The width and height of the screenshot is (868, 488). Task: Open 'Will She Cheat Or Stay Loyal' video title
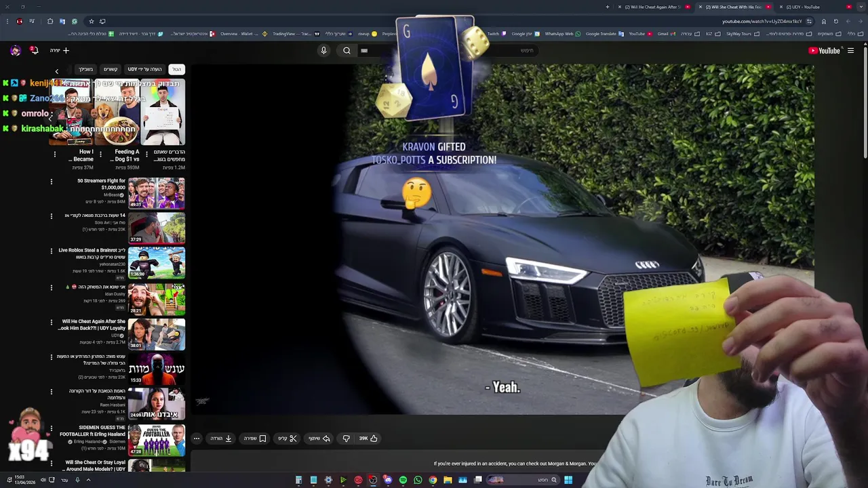pyautogui.click(x=95, y=465)
